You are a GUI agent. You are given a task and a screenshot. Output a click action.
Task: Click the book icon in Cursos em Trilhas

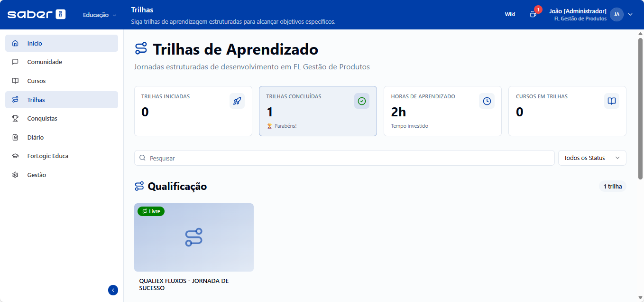[x=612, y=101]
